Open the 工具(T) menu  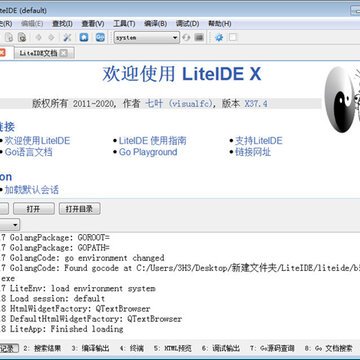(x=124, y=24)
